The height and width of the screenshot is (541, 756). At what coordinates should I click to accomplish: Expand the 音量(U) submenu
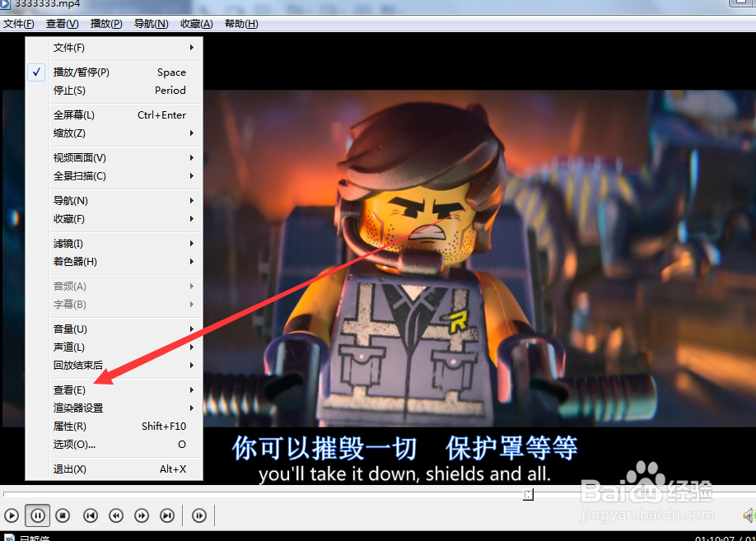pyautogui.click(x=114, y=329)
